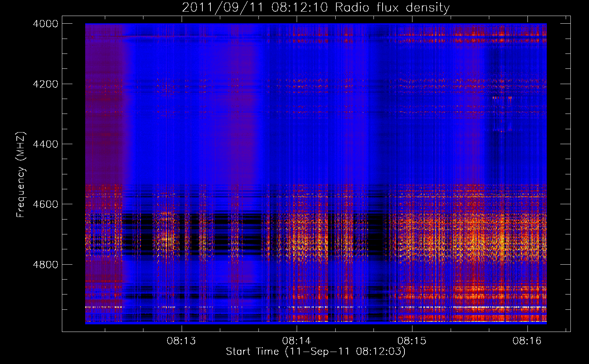Click the plot title "2011/09/11 08:12:10 Radio flux density"
589x364 pixels.
[x=316, y=7]
